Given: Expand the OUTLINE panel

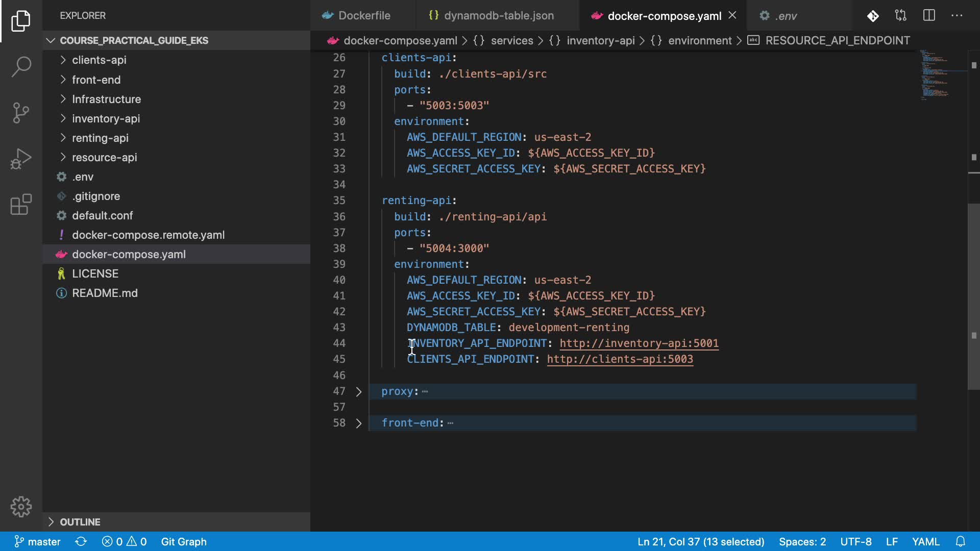Looking at the screenshot, I should [80, 522].
